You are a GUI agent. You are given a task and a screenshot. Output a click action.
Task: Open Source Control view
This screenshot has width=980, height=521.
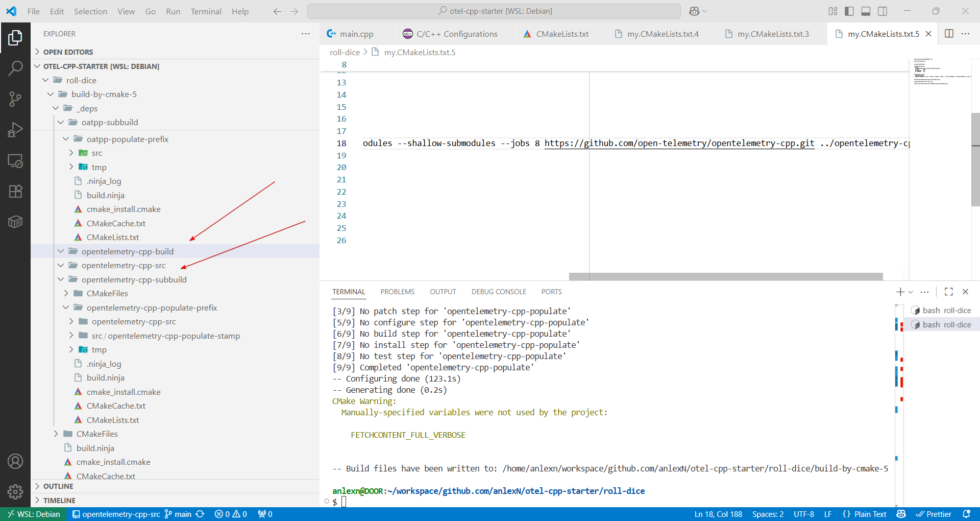click(15, 99)
